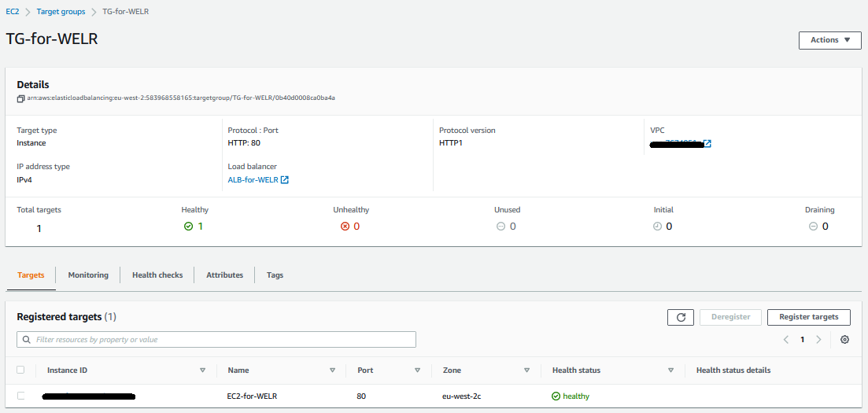
Task: Click the Register targets button
Action: [x=808, y=317]
